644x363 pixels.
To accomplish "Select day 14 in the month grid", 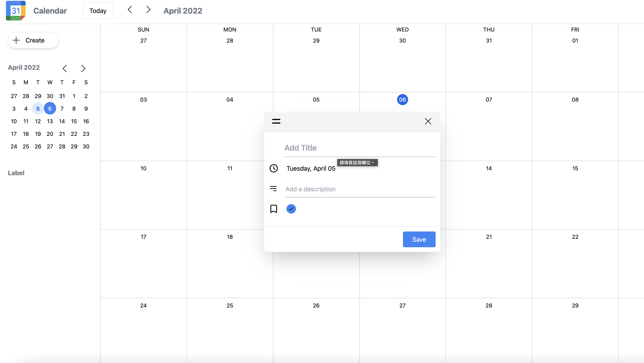I will [489, 168].
